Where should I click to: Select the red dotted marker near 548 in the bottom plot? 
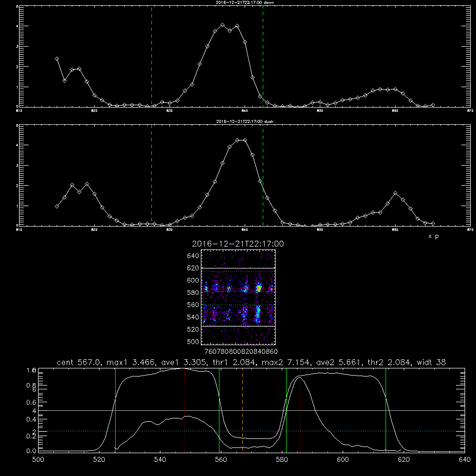point(185,410)
